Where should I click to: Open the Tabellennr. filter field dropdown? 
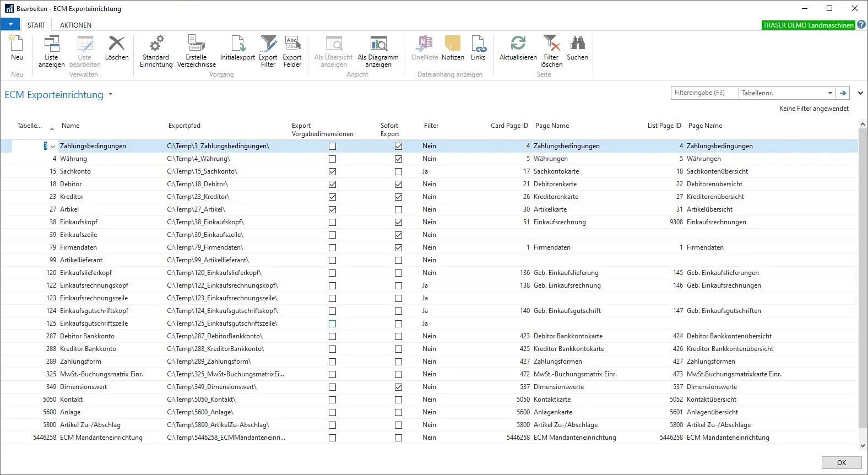(x=830, y=93)
